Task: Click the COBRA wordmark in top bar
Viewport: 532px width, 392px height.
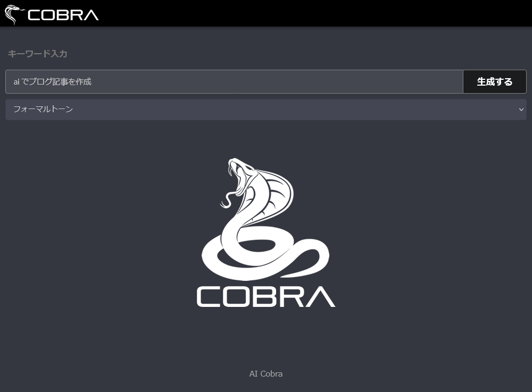Action: (x=63, y=15)
